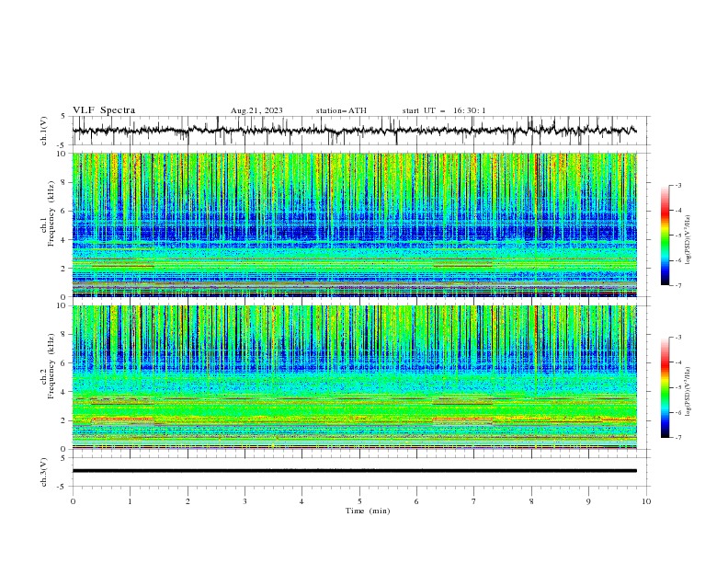The image size is (728, 563).
Task: Click the "ch.3(V)" axis label
Action: click(x=44, y=472)
